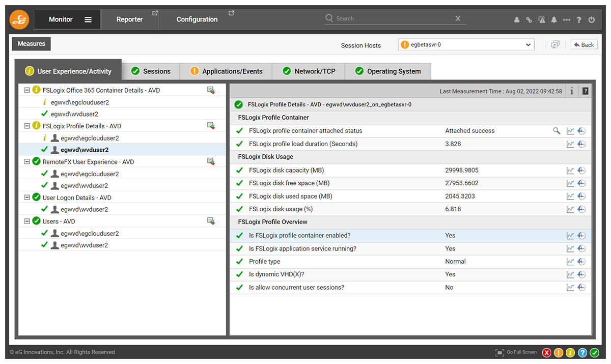Open the alarm warning screen icon

(542, 20)
